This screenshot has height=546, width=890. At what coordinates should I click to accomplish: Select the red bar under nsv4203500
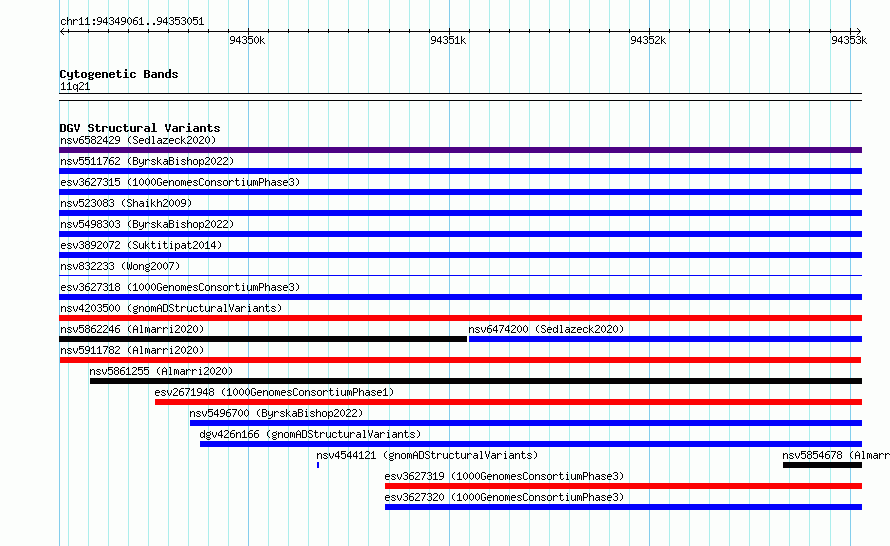tap(460, 318)
